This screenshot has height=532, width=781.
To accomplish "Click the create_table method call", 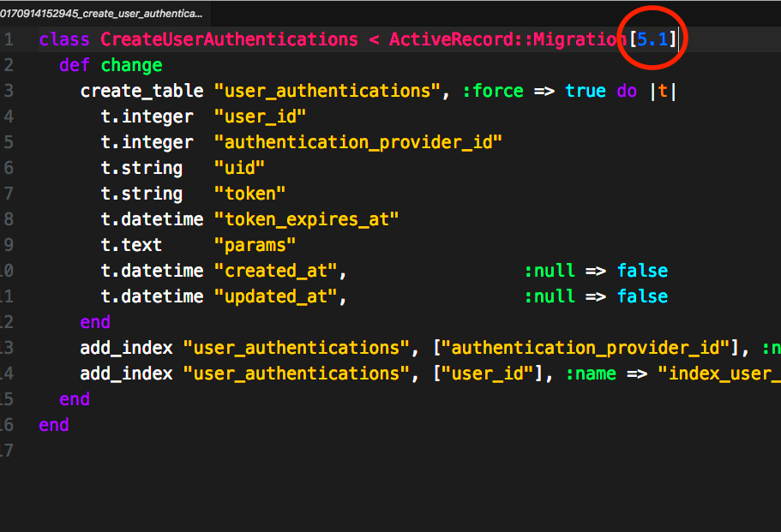I will point(141,90).
